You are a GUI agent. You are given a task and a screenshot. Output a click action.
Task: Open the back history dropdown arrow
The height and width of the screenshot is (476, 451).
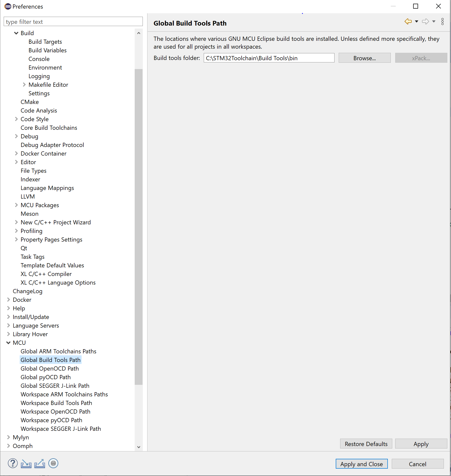click(x=416, y=21)
